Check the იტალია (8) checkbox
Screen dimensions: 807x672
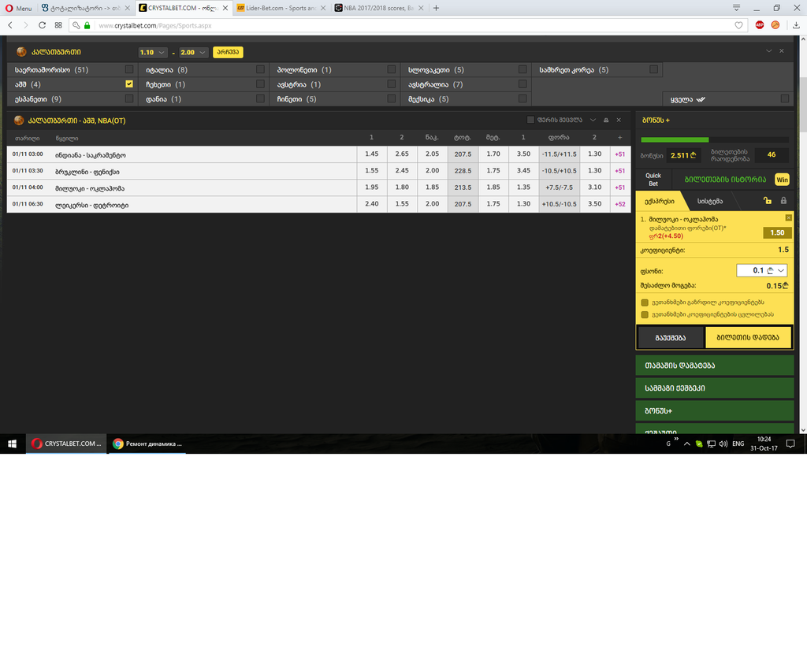[260, 69]
